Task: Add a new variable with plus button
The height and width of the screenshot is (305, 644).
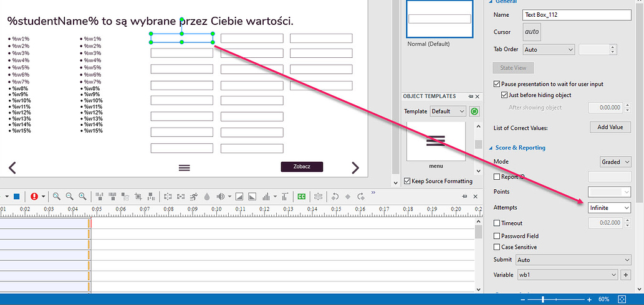Action: (625, 274)
